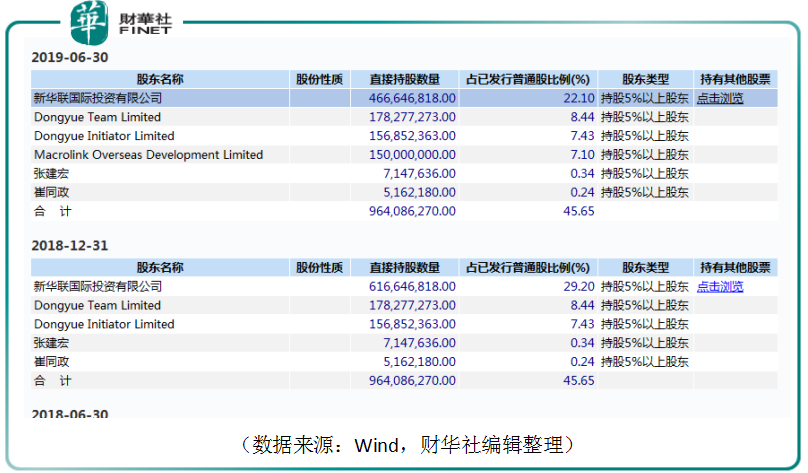808x473 pixels.
Task: Select Macrolink Overseas Development Limited row
Action: pyautogui.click(x=404, y=155)
